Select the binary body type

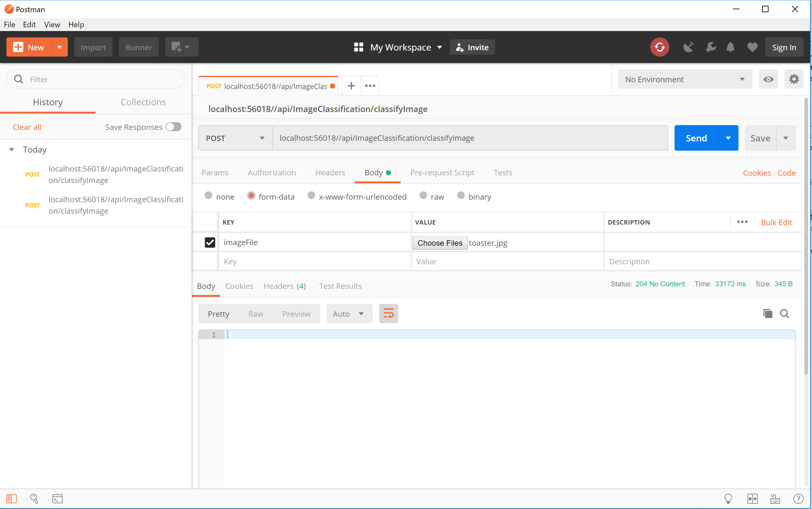click(x=461, y=195)
